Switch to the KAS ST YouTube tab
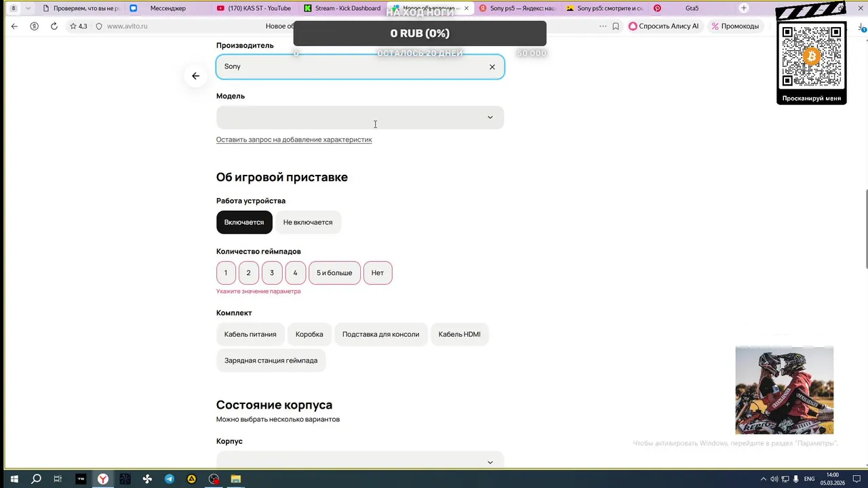This screenshot has height=488, width=868. [254, 8]
